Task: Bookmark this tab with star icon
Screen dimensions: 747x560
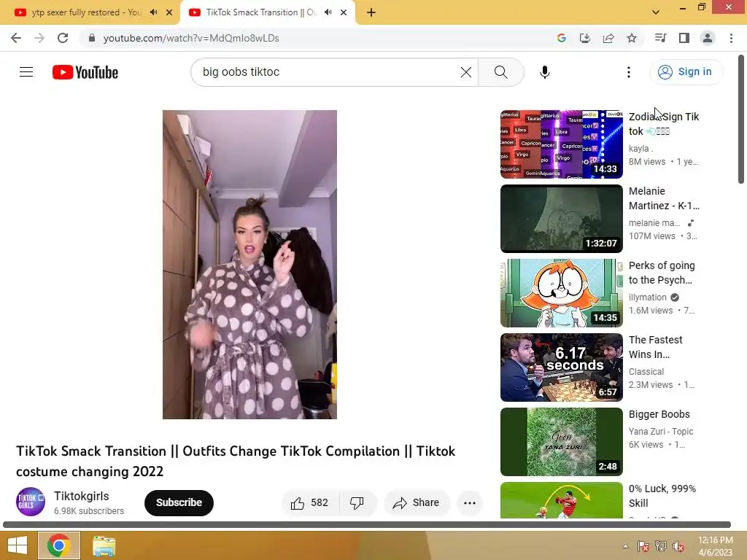Action: (x=631, y=38)
